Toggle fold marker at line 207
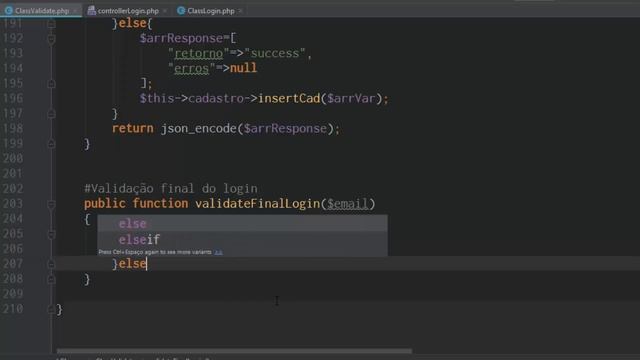 pos(51,264)
